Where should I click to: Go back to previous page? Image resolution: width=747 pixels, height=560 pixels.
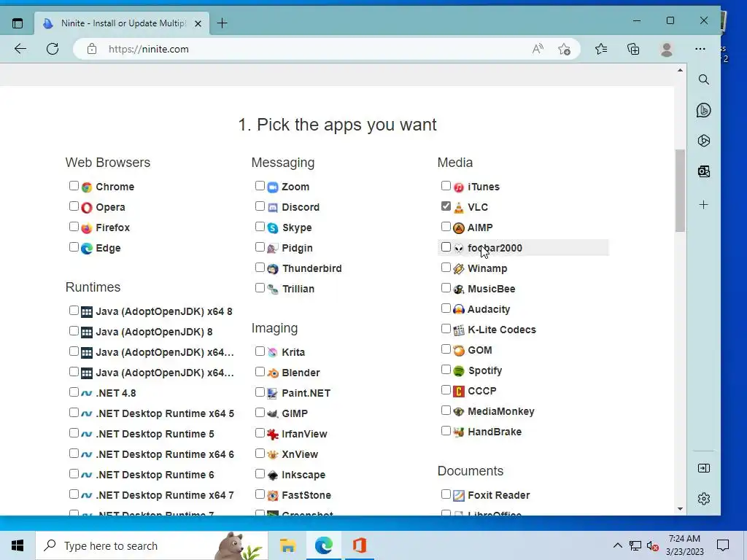click(x=20, y=49)
